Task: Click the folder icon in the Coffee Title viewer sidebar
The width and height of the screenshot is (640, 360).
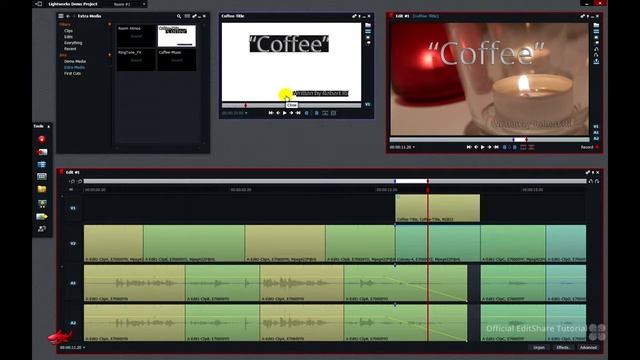Action: click(x=368, y=25)
